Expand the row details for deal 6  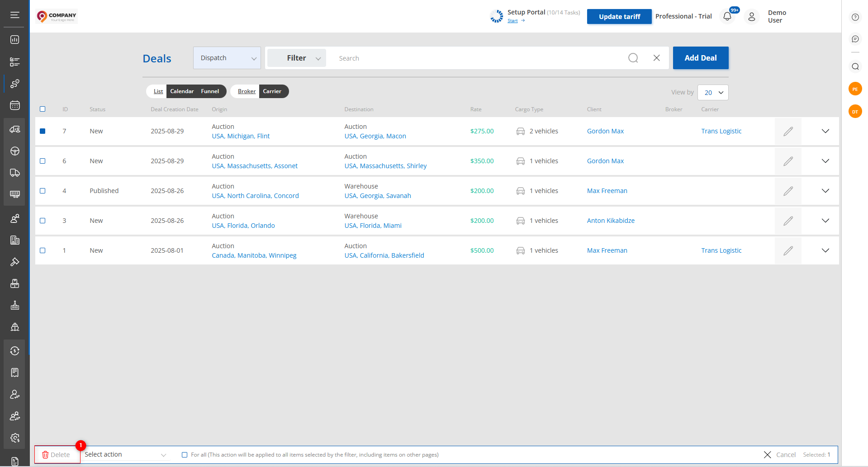pyautogui.click(x=825, y=161)
